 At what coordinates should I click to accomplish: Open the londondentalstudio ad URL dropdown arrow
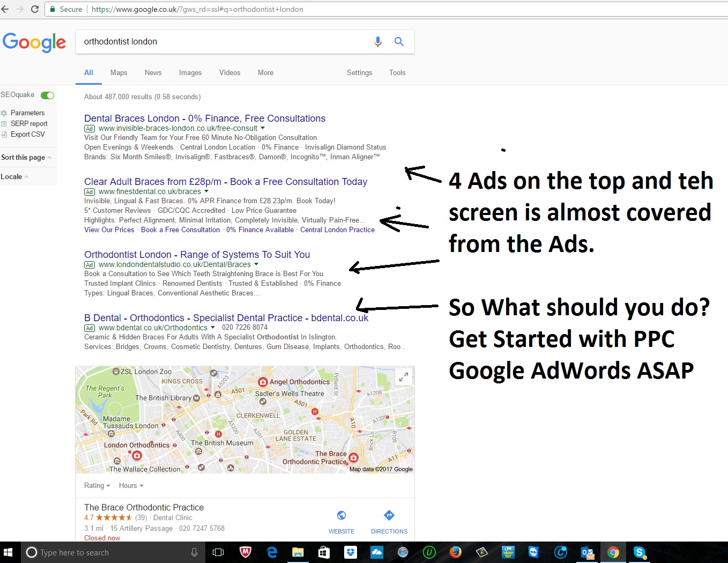point(256,264)
